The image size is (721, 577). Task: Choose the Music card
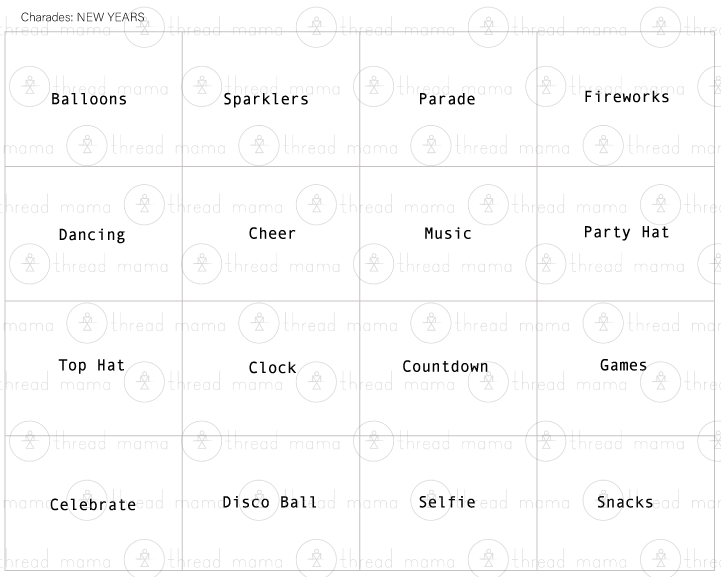tap(448, 234)
